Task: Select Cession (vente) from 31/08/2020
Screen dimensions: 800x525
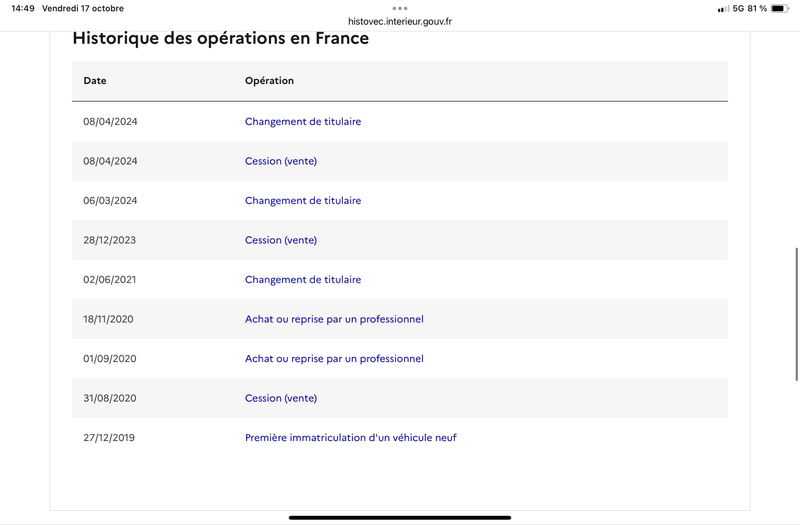Action: point(281,398)
